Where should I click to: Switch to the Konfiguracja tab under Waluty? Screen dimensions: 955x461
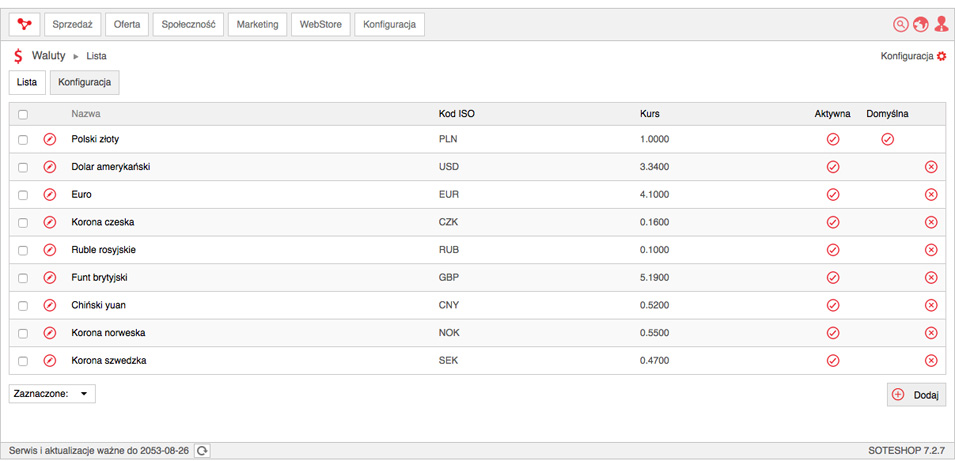point(85,82)
